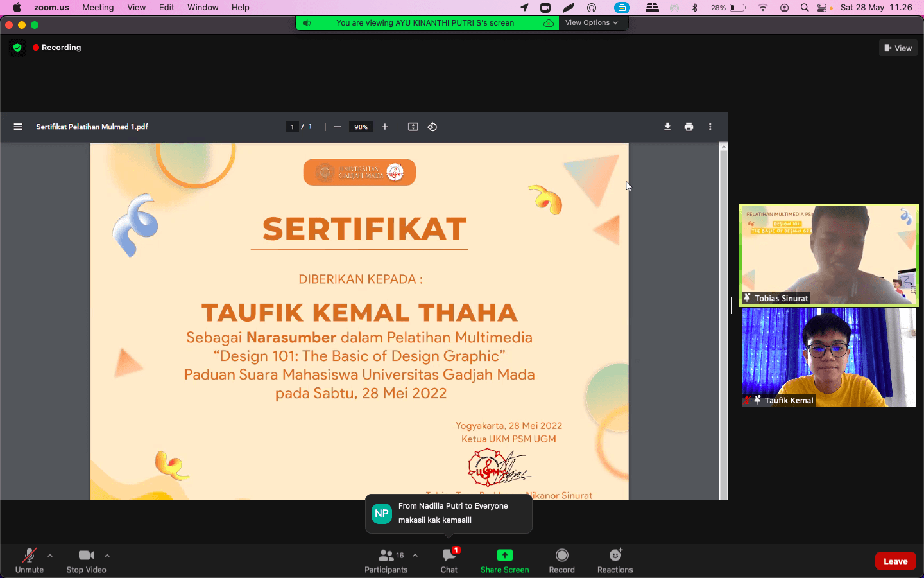
Task: Click the Universitas Gadjah Mada logo badge
Action: coord(359,172)
